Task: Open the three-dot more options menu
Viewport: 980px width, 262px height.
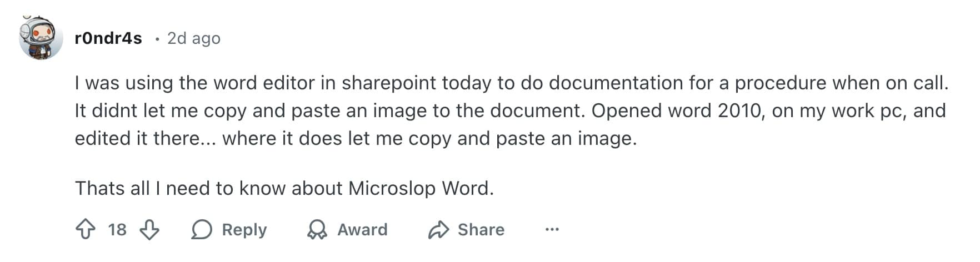Action: [x=552, y=229]
